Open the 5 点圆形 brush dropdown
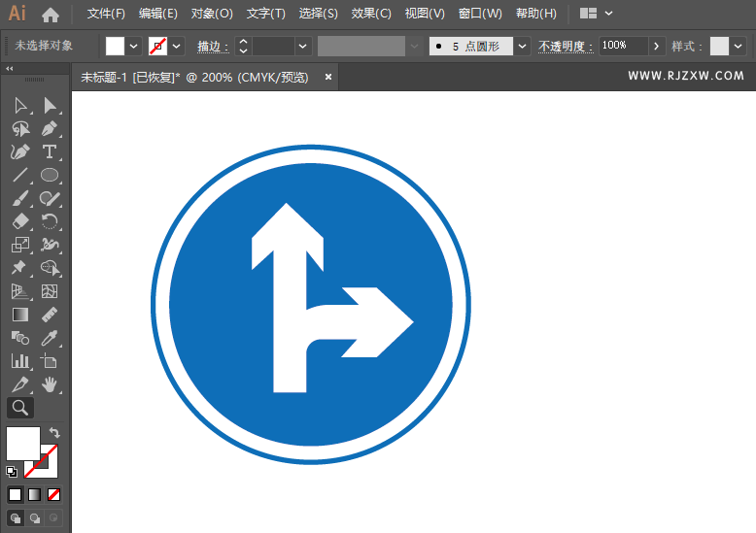The height and width of the screenshot is (533, 756). (522, 47)
